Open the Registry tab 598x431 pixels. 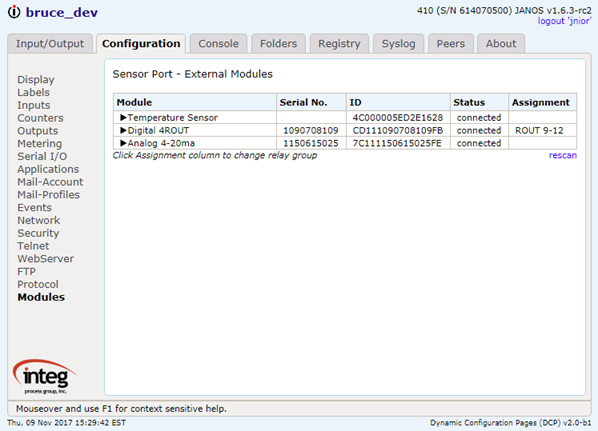pos(339,44)
